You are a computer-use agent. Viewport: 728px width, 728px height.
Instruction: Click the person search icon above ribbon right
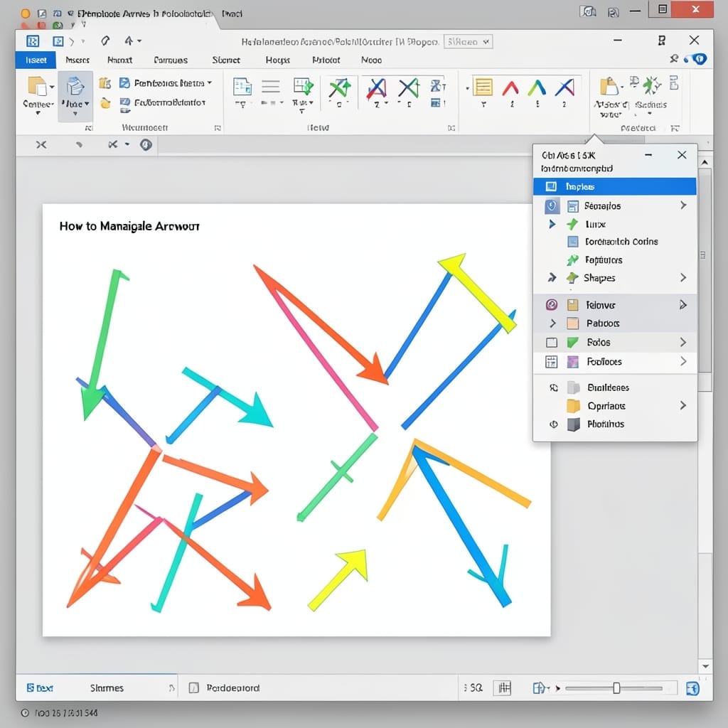(674, 59)
